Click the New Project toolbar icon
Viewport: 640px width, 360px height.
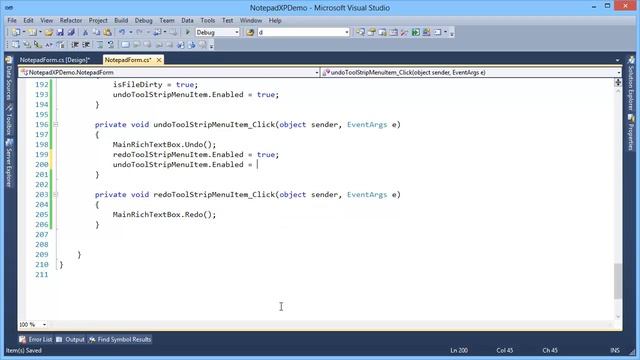[16, 32]
